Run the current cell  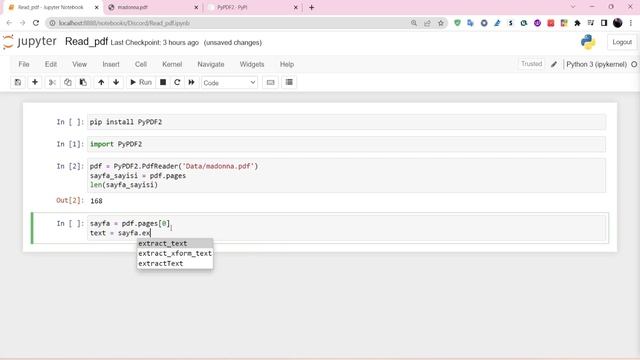[140, 82]
